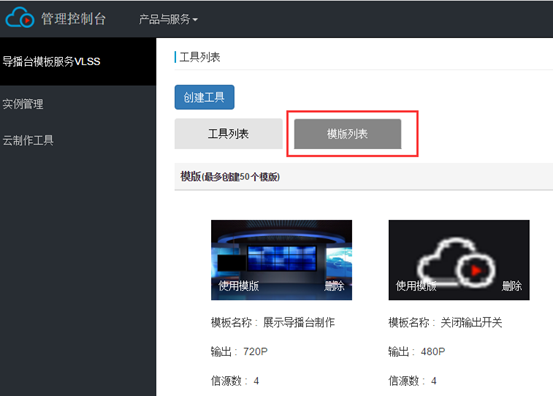Click 使用模版 on 关闭输出开关 template
The image size is (553, 396).
click(416, 286)
